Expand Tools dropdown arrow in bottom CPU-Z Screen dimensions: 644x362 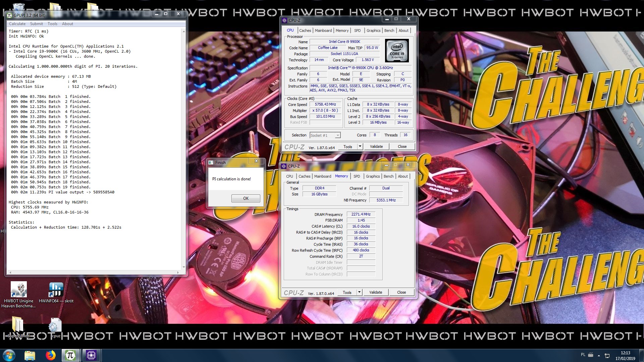(359, 292)
